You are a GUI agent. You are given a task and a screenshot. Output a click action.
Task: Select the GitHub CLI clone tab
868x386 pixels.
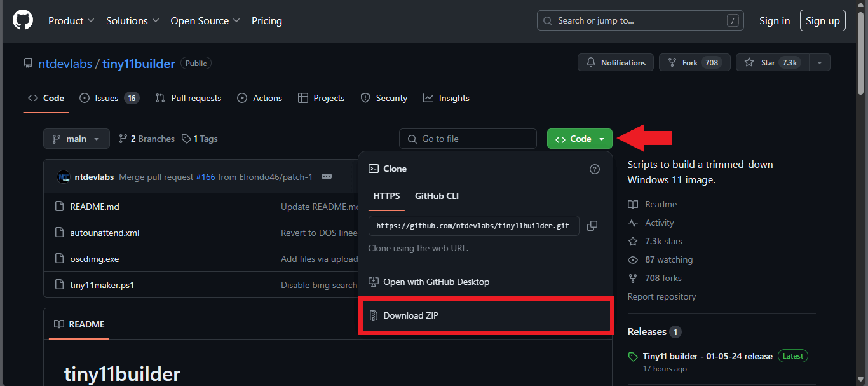437,196
